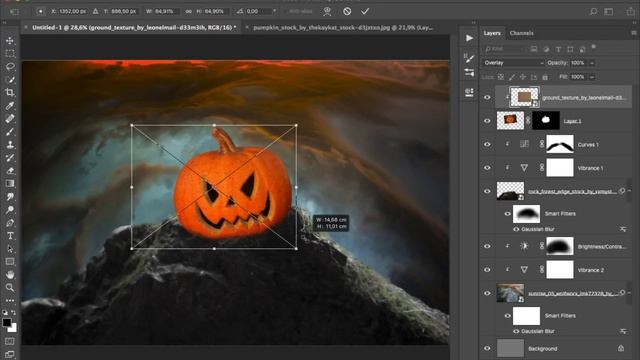
Task: Select the History Brush tool
Action: click(10, 158)
